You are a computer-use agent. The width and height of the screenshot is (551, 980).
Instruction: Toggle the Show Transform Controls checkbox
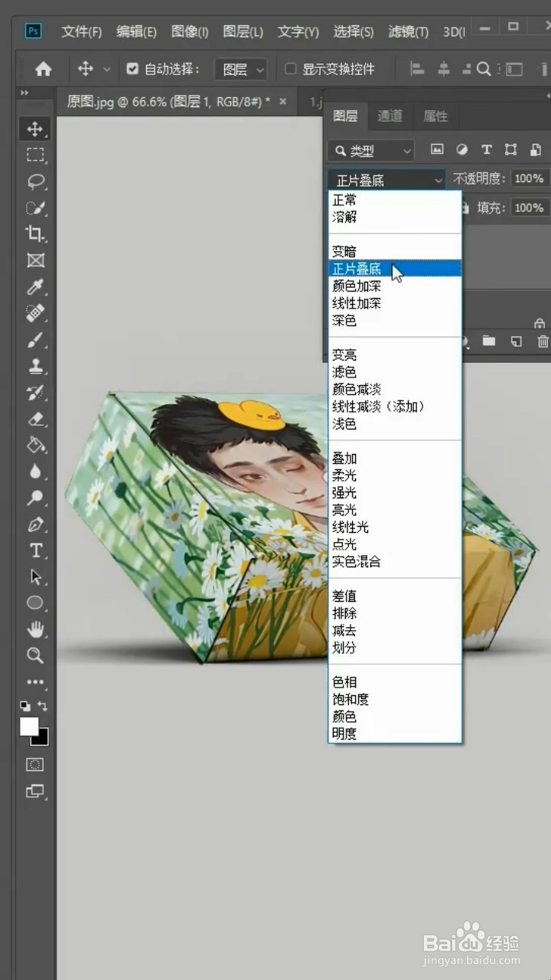[291, 69]
